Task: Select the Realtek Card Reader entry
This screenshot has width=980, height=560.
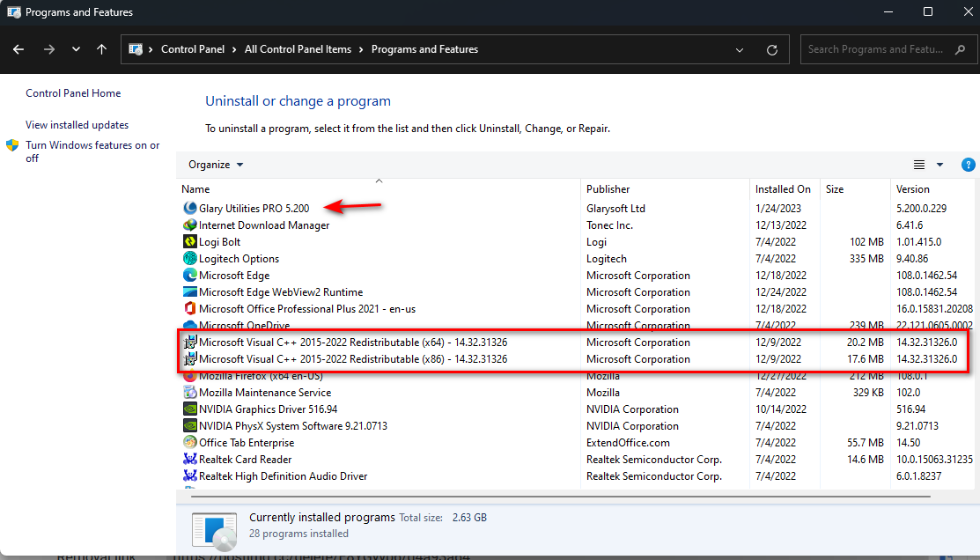Action: coord(246,460)
